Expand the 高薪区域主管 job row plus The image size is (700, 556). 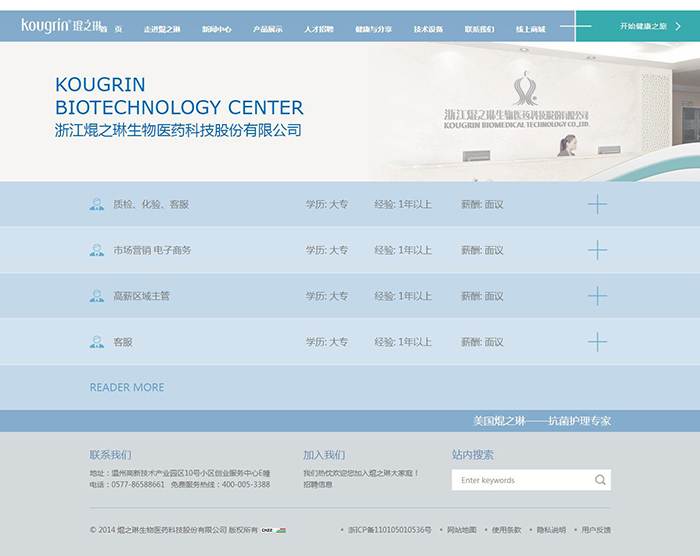pyautogui.click(x=597, y=296)
